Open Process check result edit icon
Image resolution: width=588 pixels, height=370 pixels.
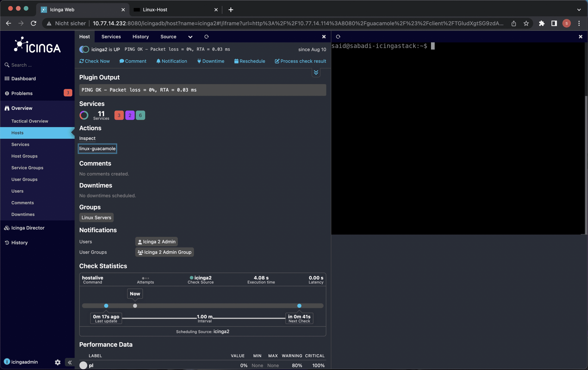coord(277,61)
